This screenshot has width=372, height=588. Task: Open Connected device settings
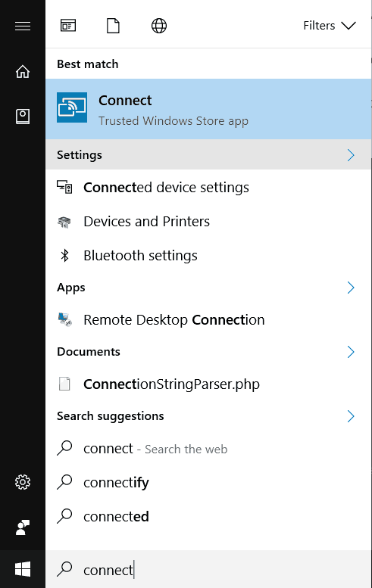(208, 187)
